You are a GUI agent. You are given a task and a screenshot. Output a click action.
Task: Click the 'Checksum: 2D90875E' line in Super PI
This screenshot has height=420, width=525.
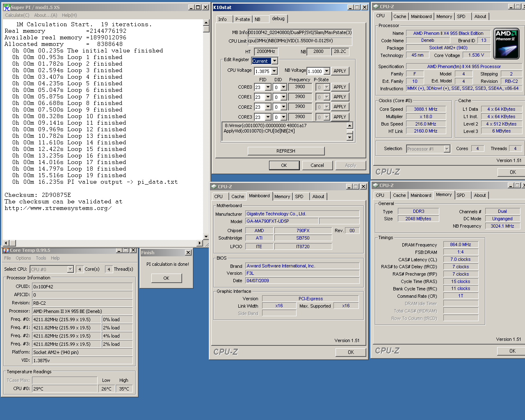[38, 195]
